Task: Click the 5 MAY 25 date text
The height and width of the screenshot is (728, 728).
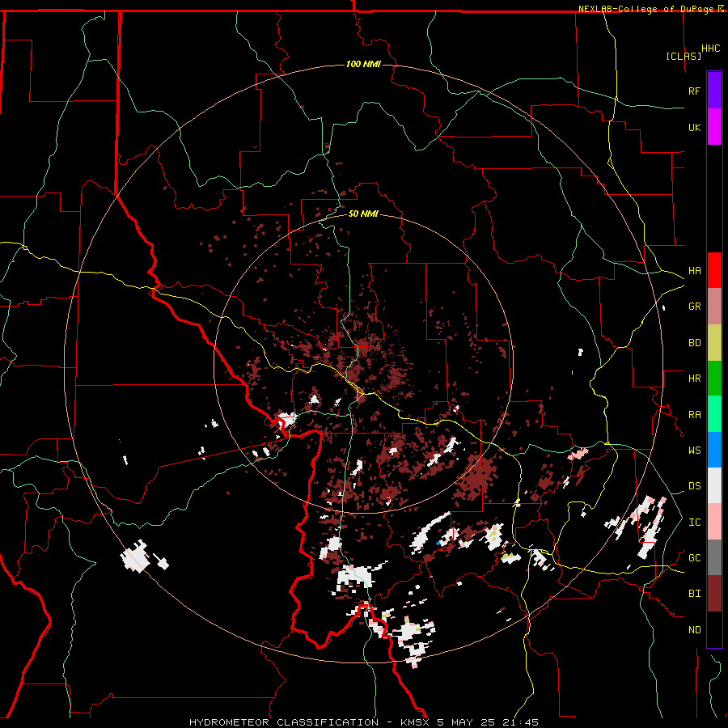Action: tap(467, 722)
